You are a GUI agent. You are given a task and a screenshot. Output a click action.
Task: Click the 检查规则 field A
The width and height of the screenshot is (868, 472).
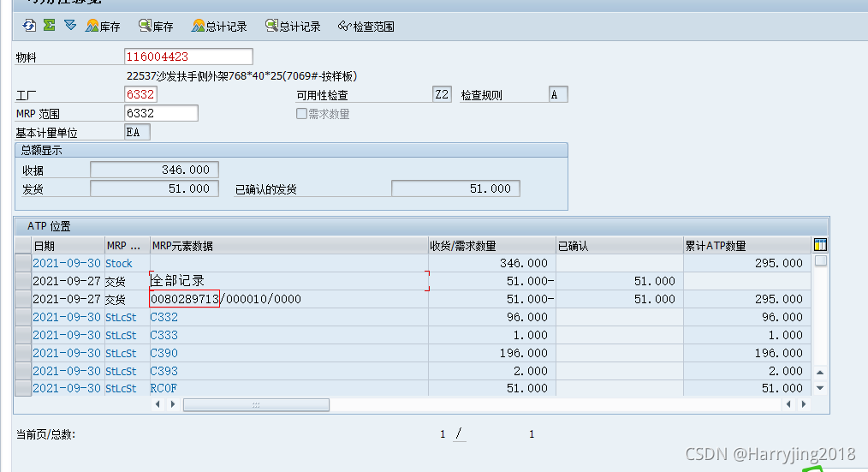click(558, 94)
